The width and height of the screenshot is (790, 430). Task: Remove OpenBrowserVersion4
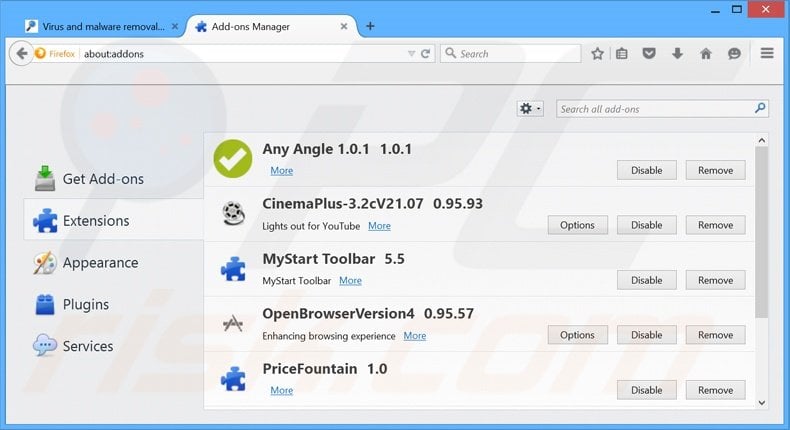(715, 335)
